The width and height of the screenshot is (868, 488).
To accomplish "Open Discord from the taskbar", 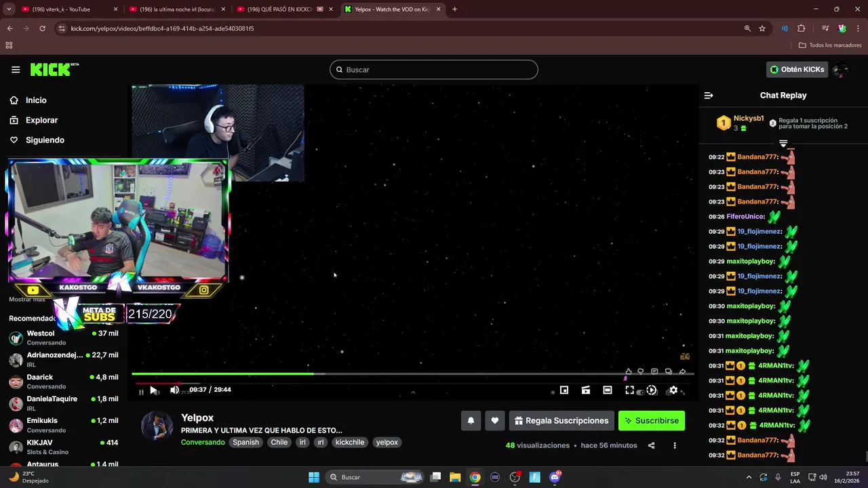I will 555,477.
